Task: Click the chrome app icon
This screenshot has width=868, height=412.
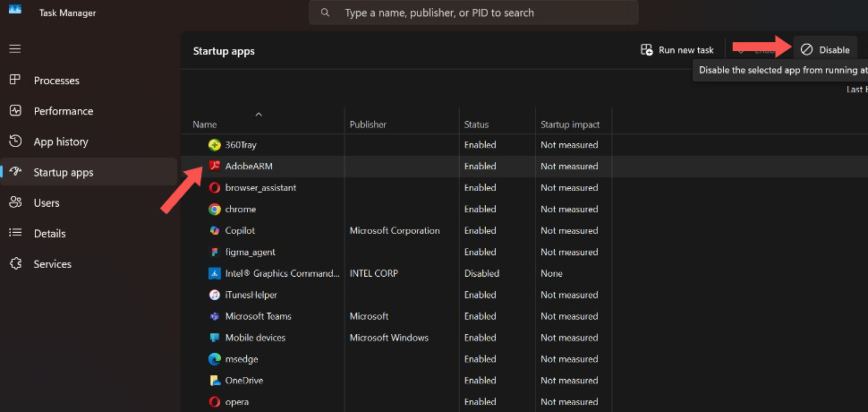Action: [x=215, y=210]
